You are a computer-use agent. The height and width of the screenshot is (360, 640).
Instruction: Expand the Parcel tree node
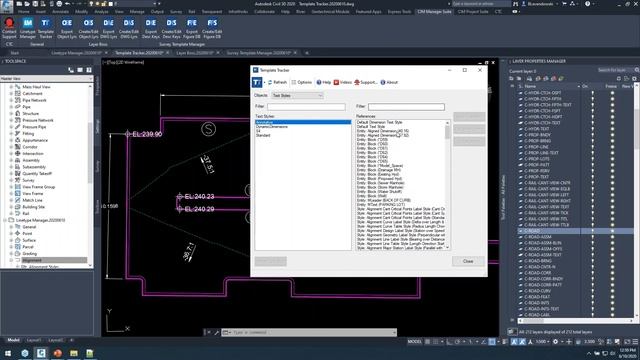(11, 247)
